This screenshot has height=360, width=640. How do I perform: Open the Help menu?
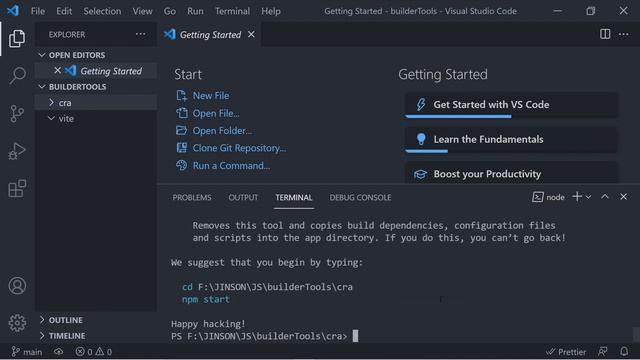(x=271, y=11)
